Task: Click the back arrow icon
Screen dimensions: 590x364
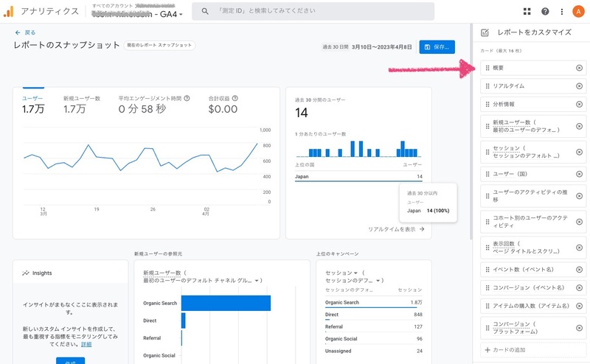Action: (x=18, y=32)
